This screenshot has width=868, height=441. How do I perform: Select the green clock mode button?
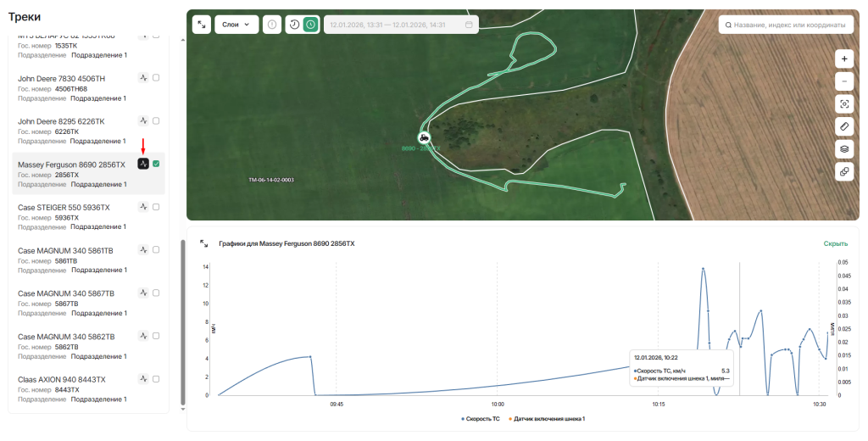311,25
